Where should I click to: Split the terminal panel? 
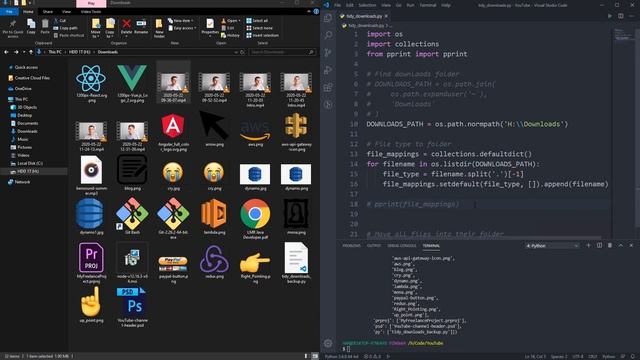pyautogui.click(x=599, y=245)
